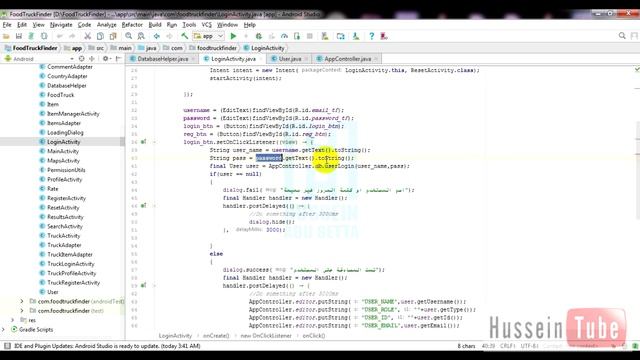The height and width of the screenshot is (360, 640).
Task: Click foodtruckfinder in navigation bar
Action: [x=217, y=48]
